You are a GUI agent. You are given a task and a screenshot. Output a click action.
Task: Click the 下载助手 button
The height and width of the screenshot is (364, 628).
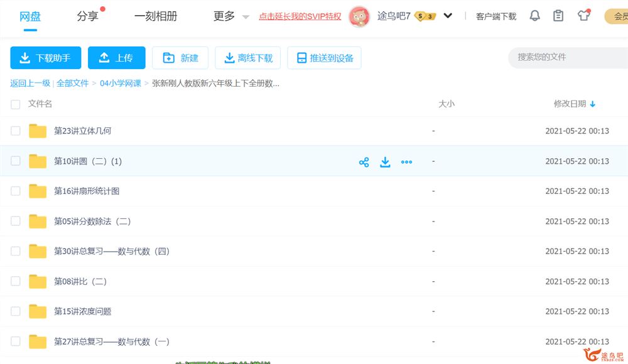[x=46, y=58]
